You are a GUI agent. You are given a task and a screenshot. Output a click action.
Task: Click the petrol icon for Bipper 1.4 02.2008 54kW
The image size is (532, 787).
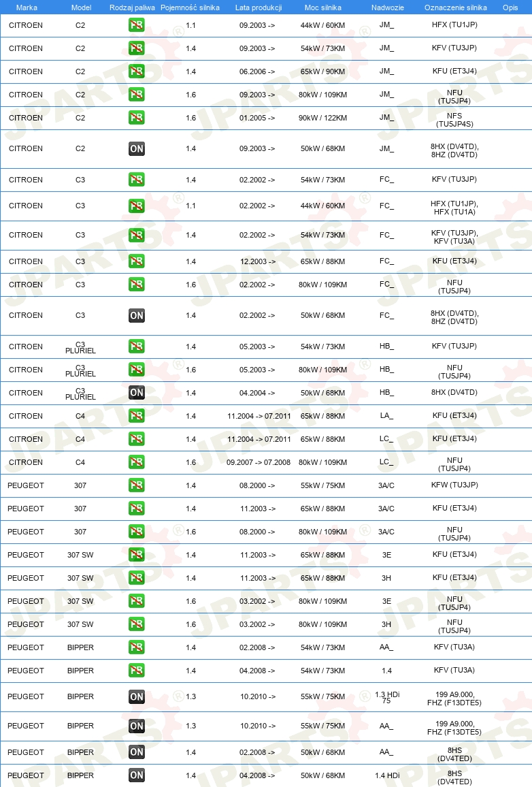(x=136, y=647)
